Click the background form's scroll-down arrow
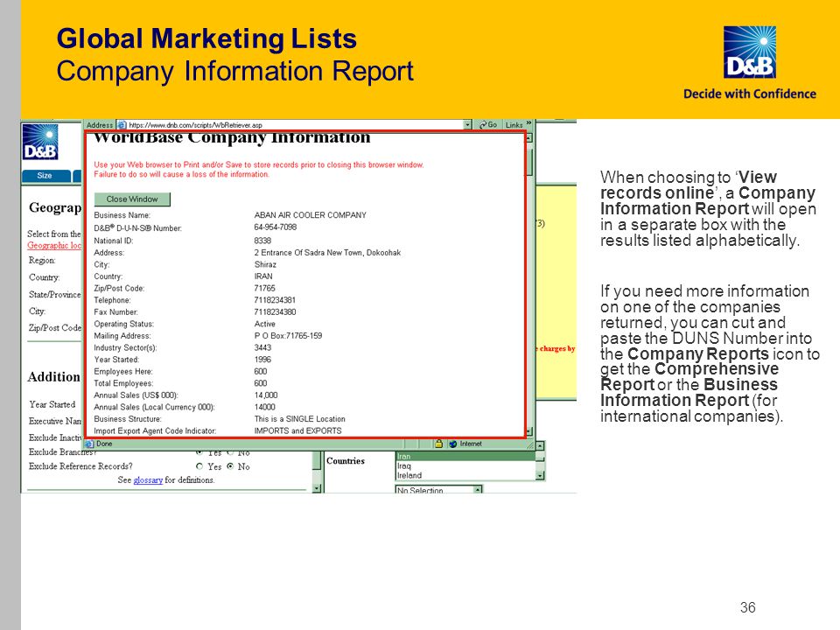The height and width of the screenshot is (630, 840). tap(317, 488)
